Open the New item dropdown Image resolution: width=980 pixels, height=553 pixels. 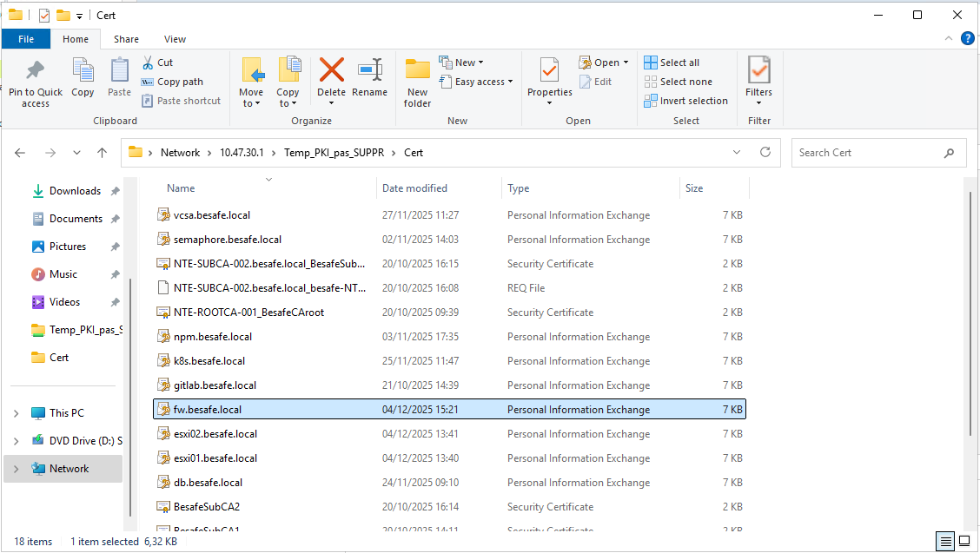click(x=461, y=63)
